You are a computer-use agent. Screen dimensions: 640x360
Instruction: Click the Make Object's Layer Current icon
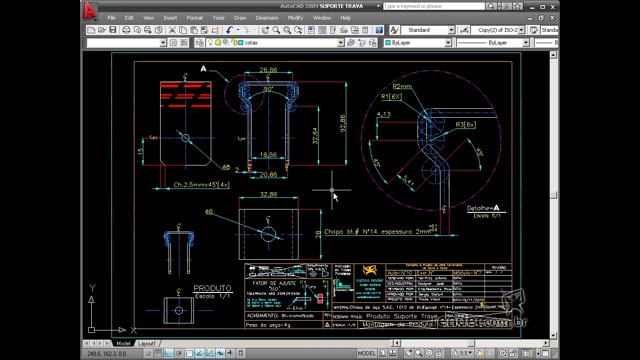pyautogui.click(x=351, y=42)
